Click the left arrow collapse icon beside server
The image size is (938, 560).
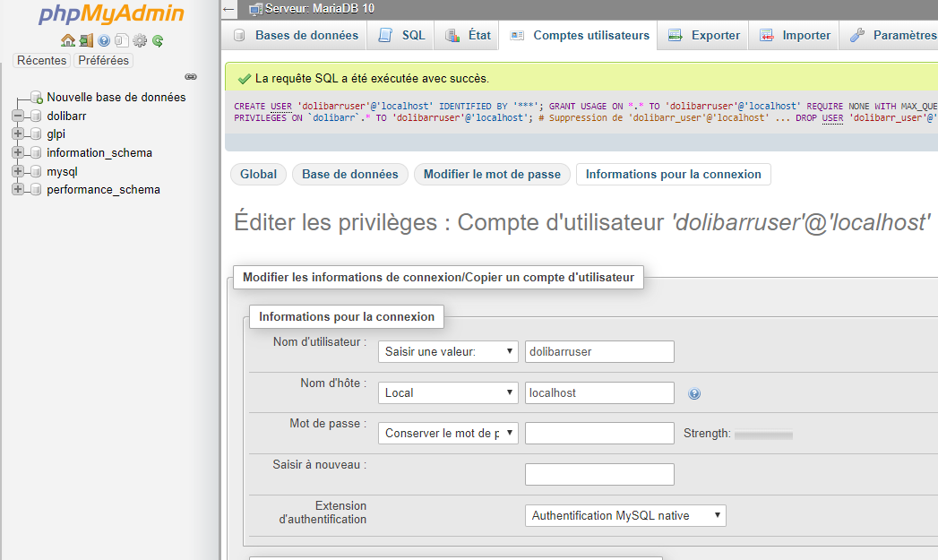[x=229, y=9]
